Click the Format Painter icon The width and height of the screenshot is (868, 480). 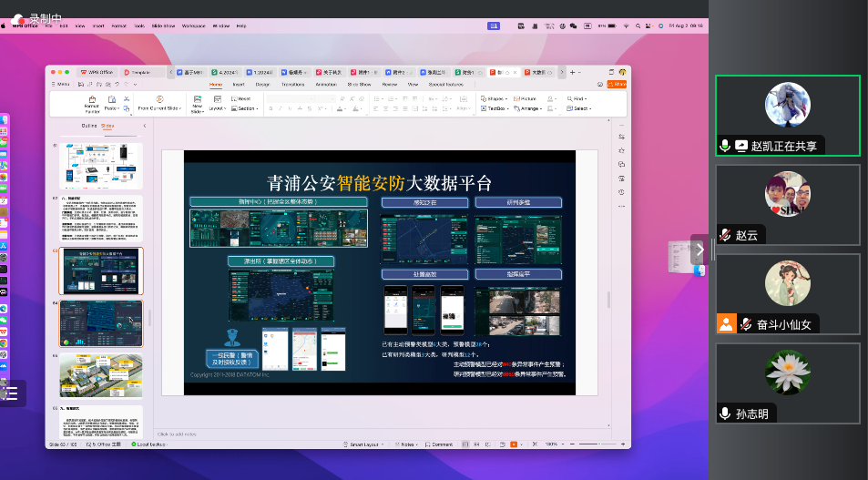tap(92, 99)
